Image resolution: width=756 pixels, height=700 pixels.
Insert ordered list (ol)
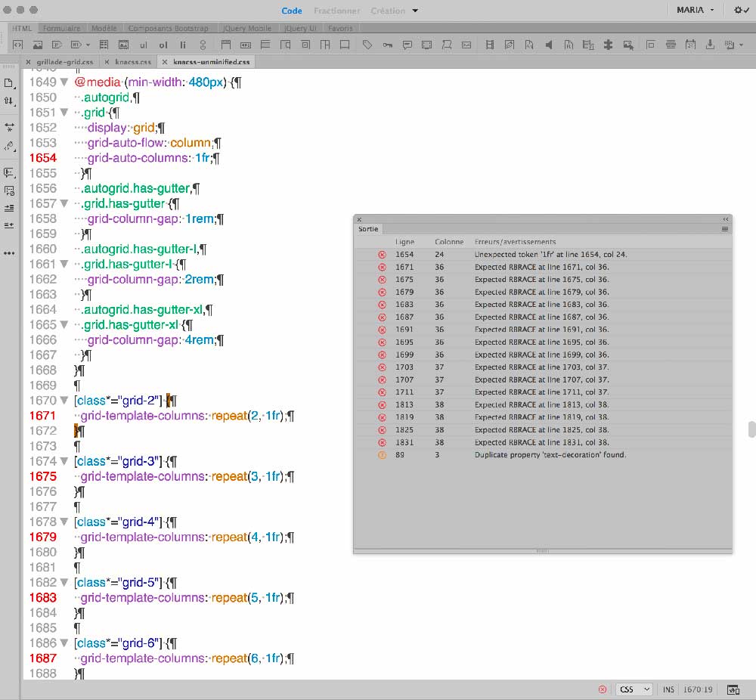coord(163,45)
